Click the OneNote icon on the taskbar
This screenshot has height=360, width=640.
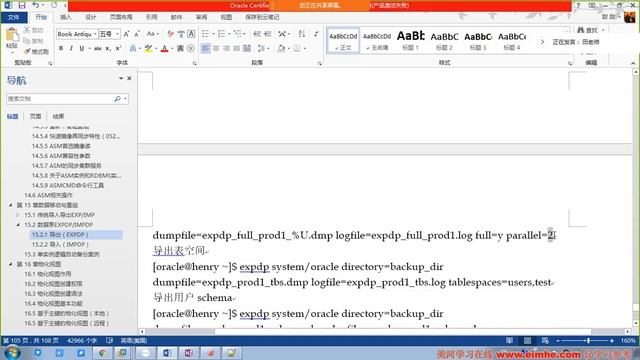pyautogui.click(x=189, y=353)
